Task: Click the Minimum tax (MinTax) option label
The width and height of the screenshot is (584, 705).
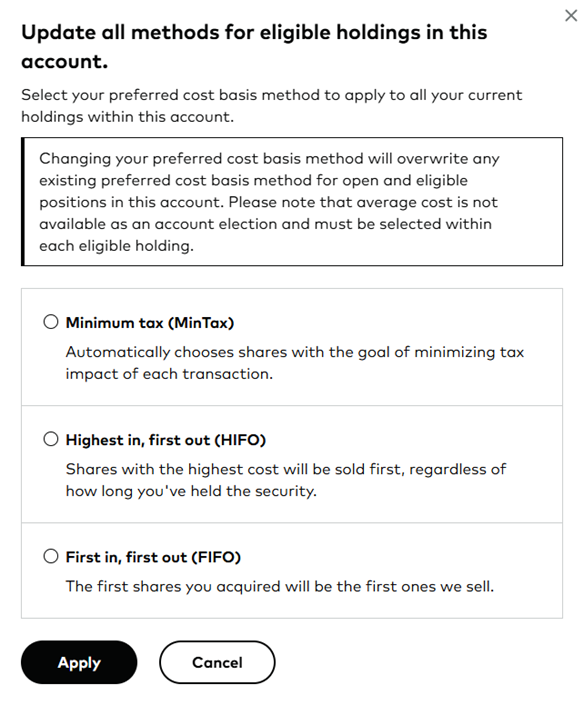Action: coord(150,323)
